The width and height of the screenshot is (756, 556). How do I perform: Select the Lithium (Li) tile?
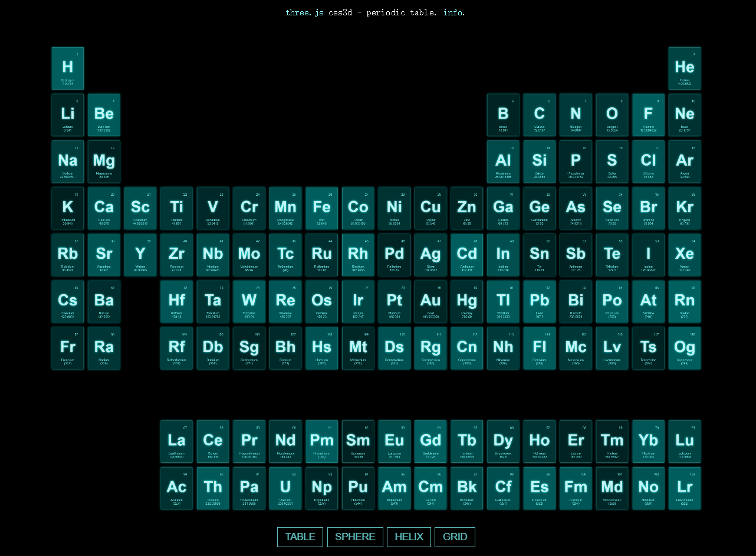[x=68, y=115]
